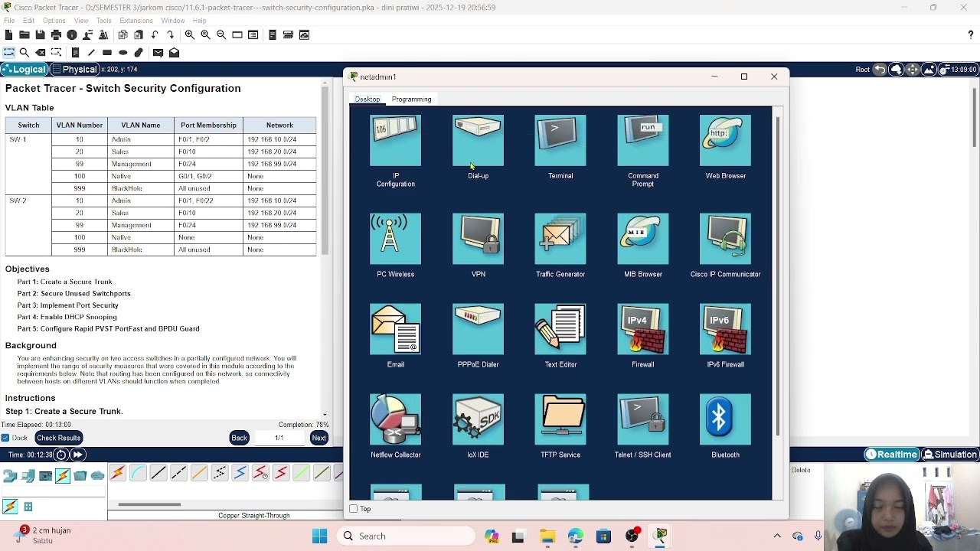The image size is (980, 551).
Task: Open the Netflow Collector app
Action: [x=395, y=419]
